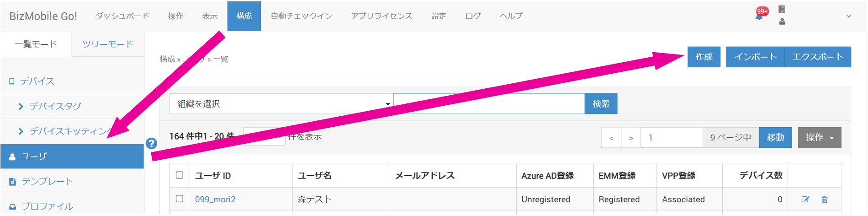This screenshot has width=868, height=216.
Task: Click the building organization icon in header
Action: 782,9
